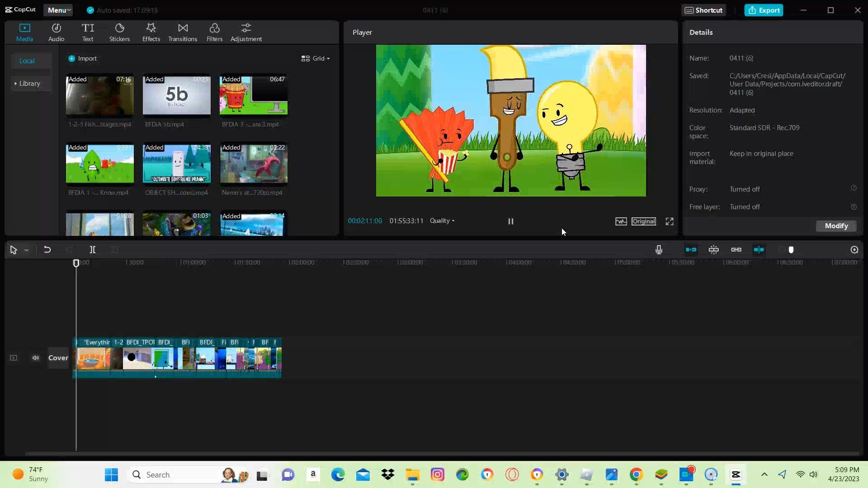Show Free layer help info icon
Viewport: 868px width, 488px height.
(x=854, y=206)
